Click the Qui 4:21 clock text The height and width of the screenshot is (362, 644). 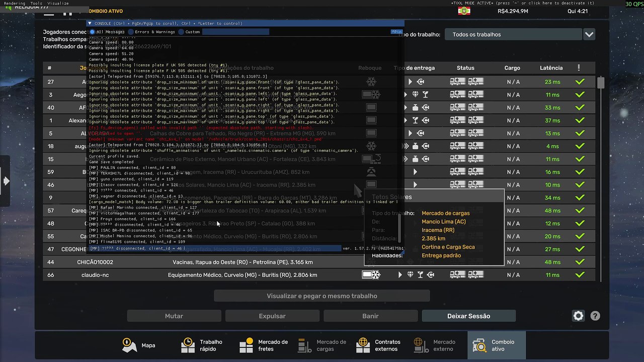click(578, 11)
